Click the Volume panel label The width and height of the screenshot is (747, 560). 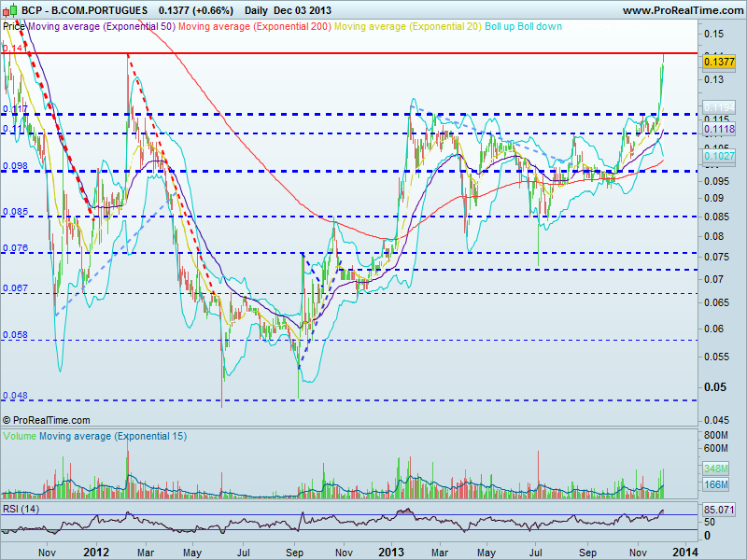tap(20, 436)
